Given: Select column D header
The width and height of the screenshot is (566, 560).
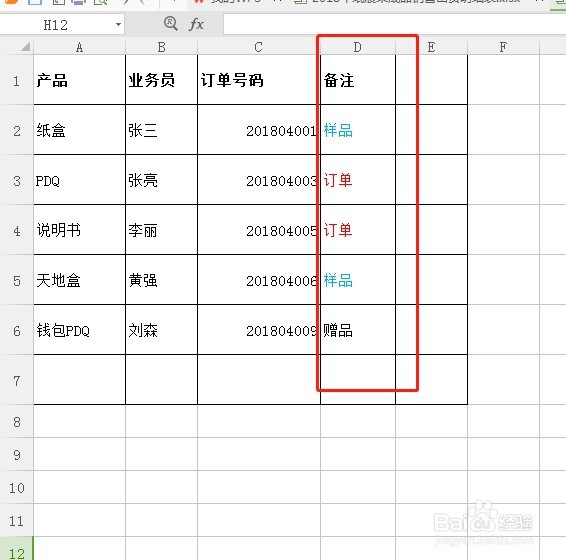Looking at the screenshot, I should (x=357, y=47).
